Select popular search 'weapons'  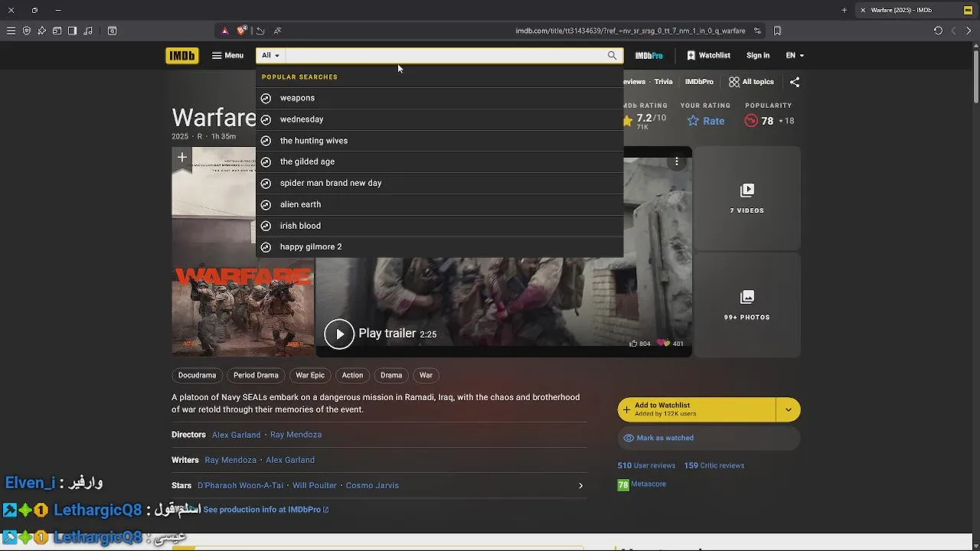(439, 98)
